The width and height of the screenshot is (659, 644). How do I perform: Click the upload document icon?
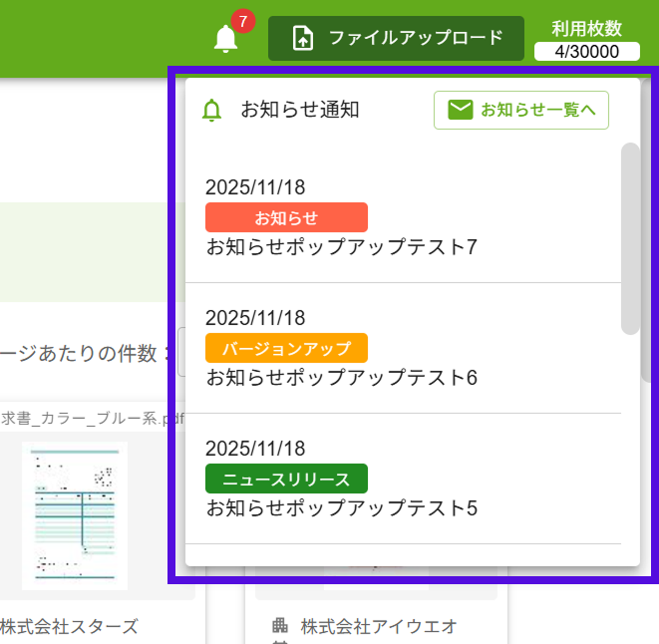[x=303, y=39]
